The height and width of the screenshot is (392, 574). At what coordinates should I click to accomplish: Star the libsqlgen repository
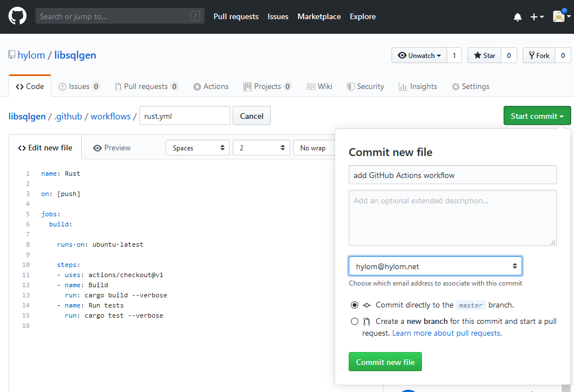click(484, 55)
